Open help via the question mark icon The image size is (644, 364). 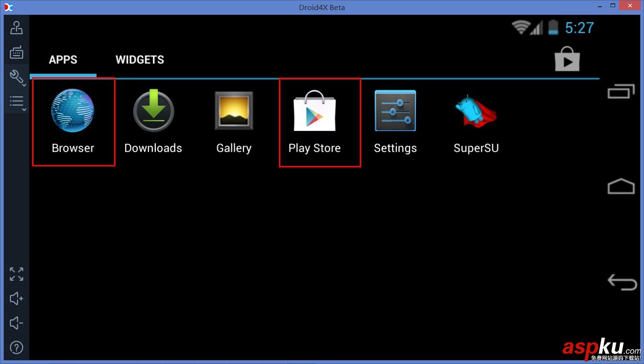(x=16, y=348)
